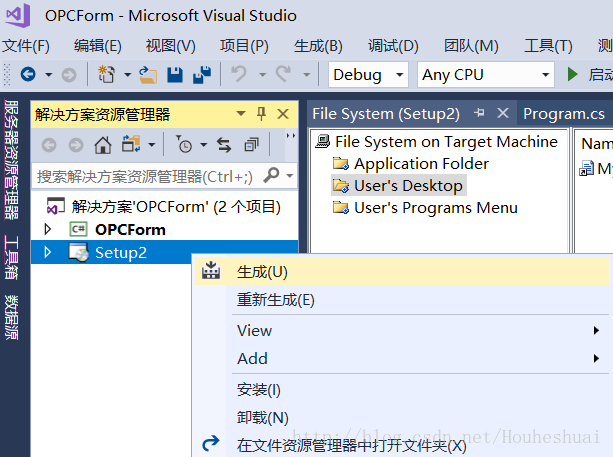The width and height of the screenshot is (613, 457).
Task: Open the 生成(B) menu
Action: coord(318,46)
